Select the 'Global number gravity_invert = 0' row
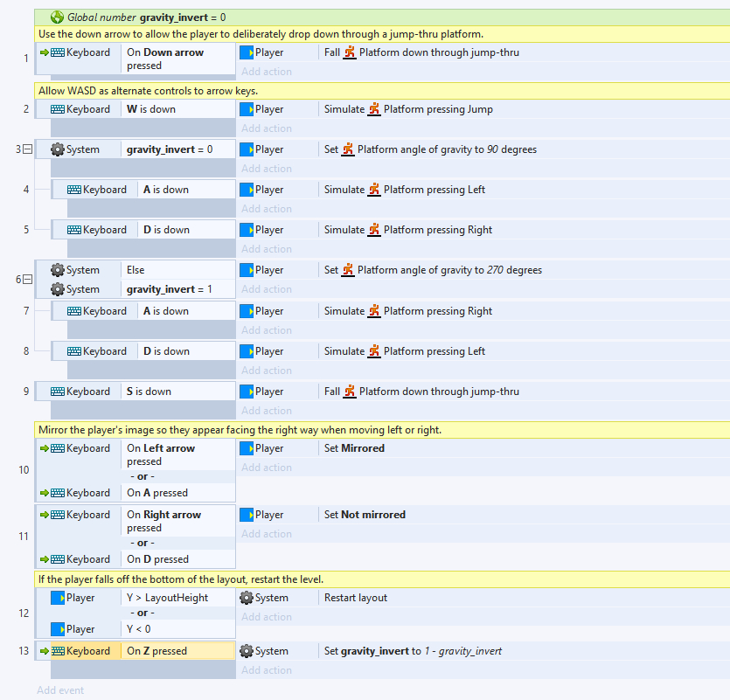Image resolution: width=730 pixels, height=700 pixels. (382, 17)
